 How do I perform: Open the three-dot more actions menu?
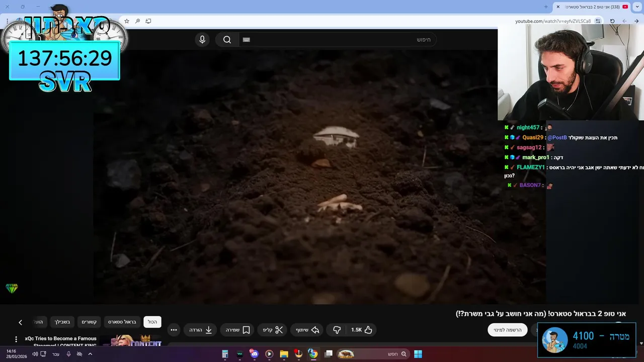(x=174, y=330)
